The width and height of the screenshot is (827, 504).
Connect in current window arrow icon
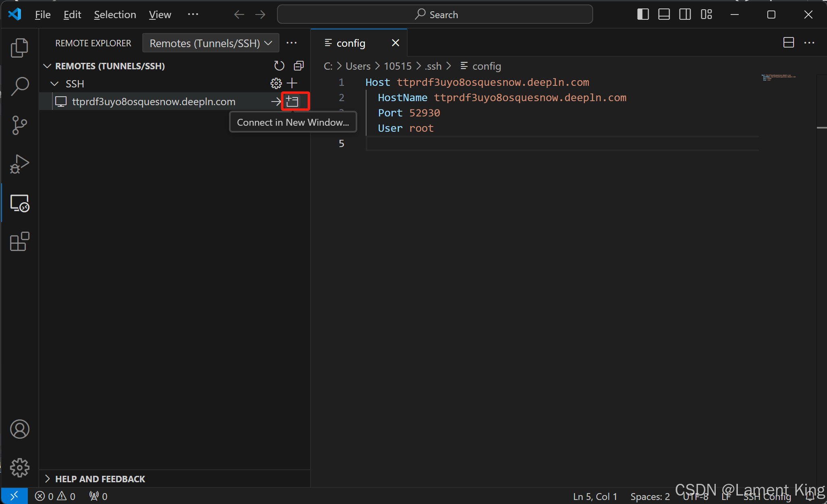pyautogui.click(x=276, y=102)
